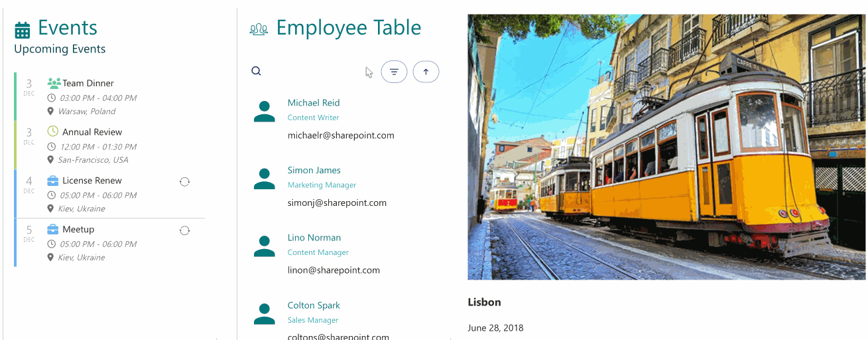Click the time icon under Annual Review
This screenshot has width=868, height=340.
tap(51, 147)
